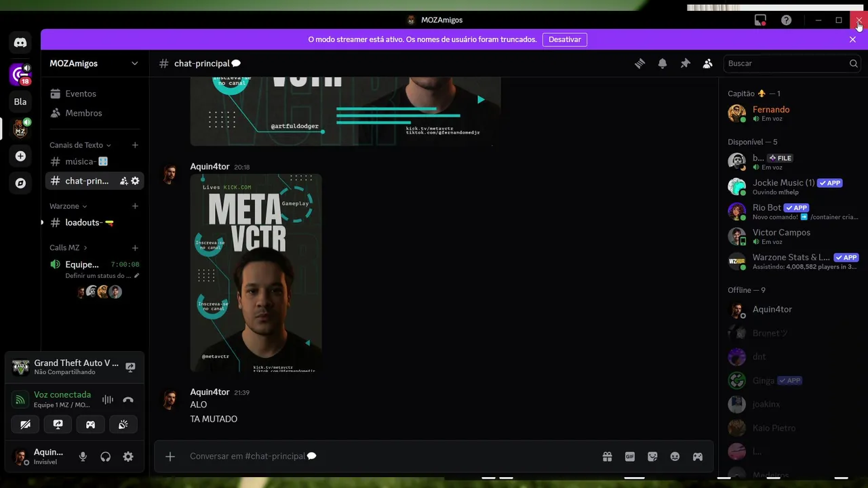Open threads icon in channel header
The height and width of the screenshot is (488, 868).
coord(639,63)
